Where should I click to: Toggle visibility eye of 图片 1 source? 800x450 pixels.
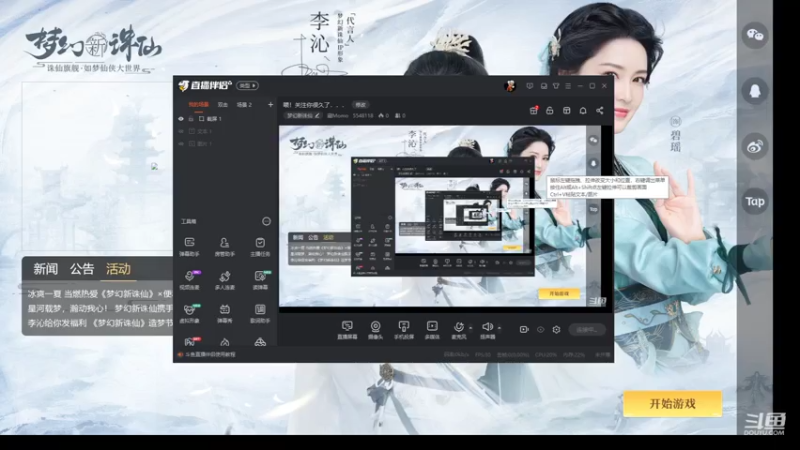click(181, 144)
